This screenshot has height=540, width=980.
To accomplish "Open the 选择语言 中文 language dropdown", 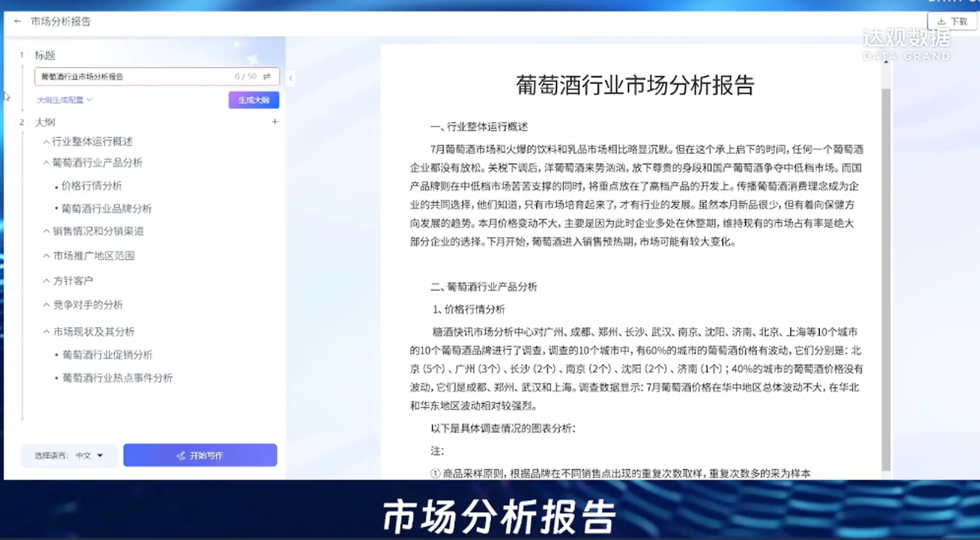I will coord(69,456).
